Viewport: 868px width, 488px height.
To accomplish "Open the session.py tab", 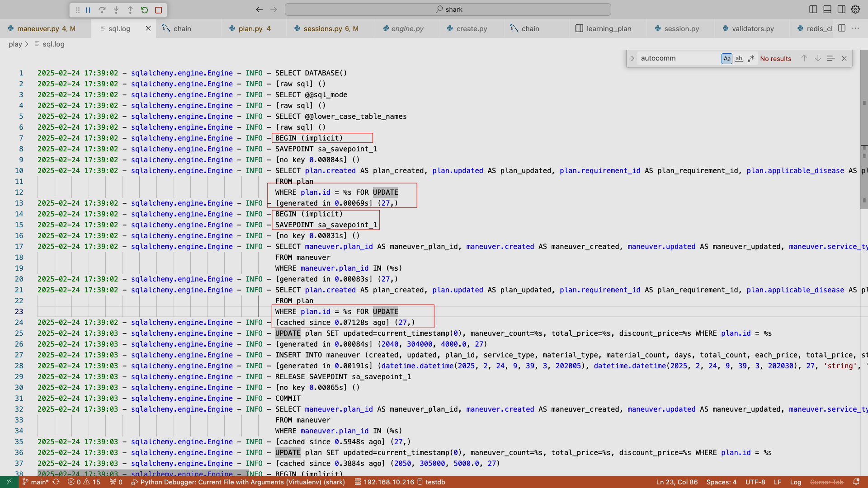I will (681, 28).
